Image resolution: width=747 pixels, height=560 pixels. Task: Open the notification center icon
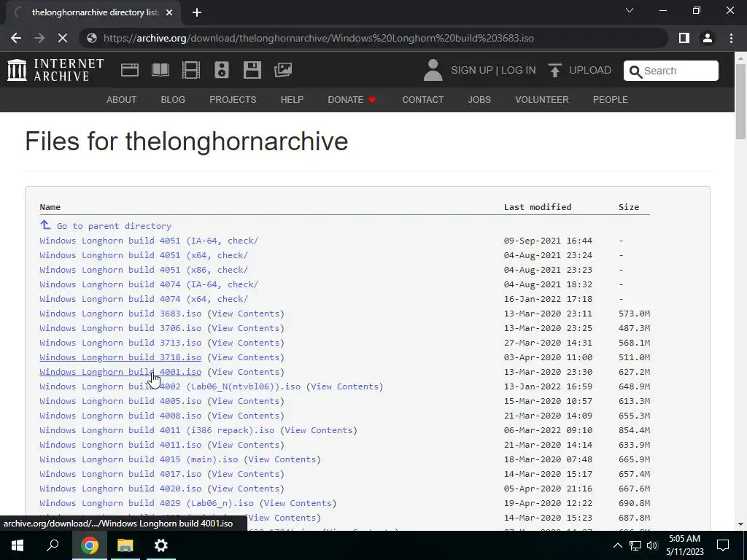coord(723,545)
